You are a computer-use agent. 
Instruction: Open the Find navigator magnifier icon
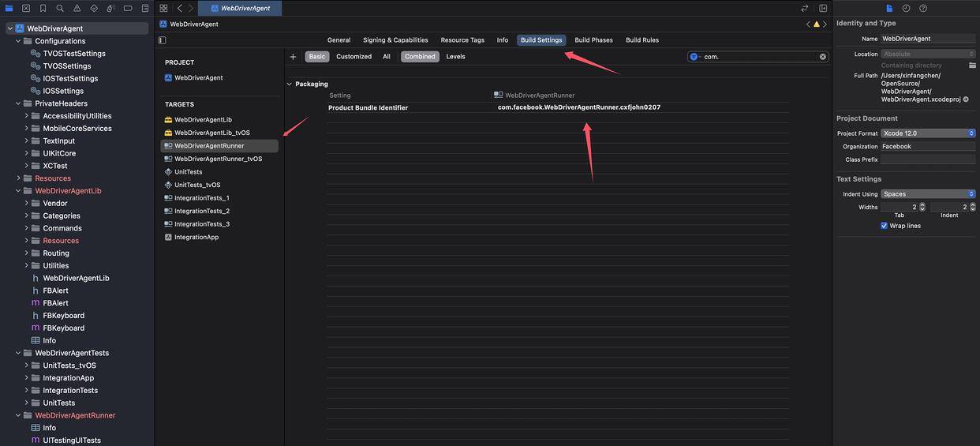pyautogui.click(x=60, y=8)
